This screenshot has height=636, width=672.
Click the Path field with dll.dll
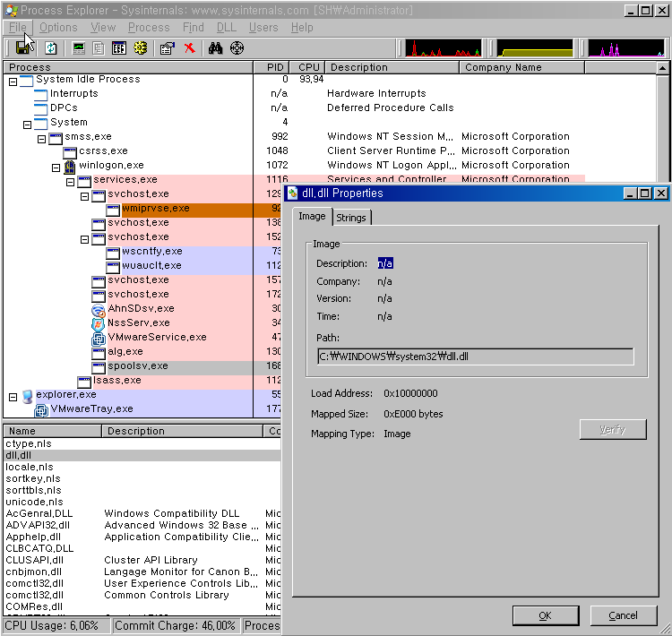475,357
